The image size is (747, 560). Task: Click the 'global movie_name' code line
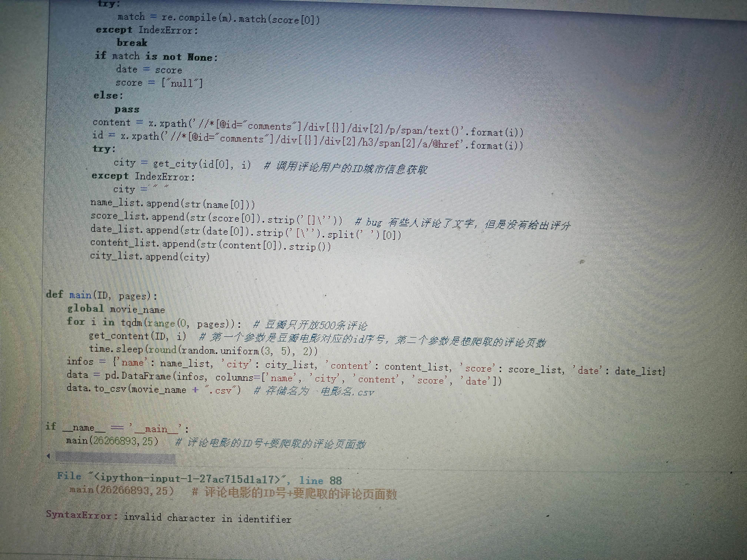pos(116,309)
